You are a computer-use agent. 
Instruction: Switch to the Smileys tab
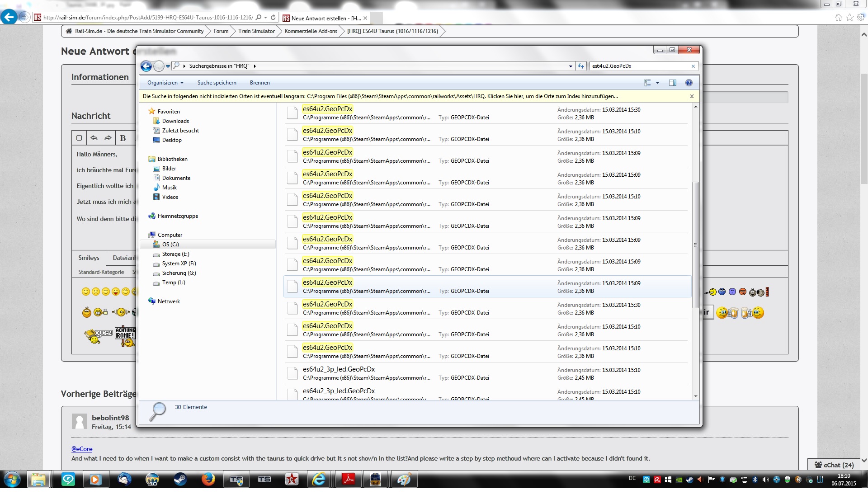click(x=89, y=258)
